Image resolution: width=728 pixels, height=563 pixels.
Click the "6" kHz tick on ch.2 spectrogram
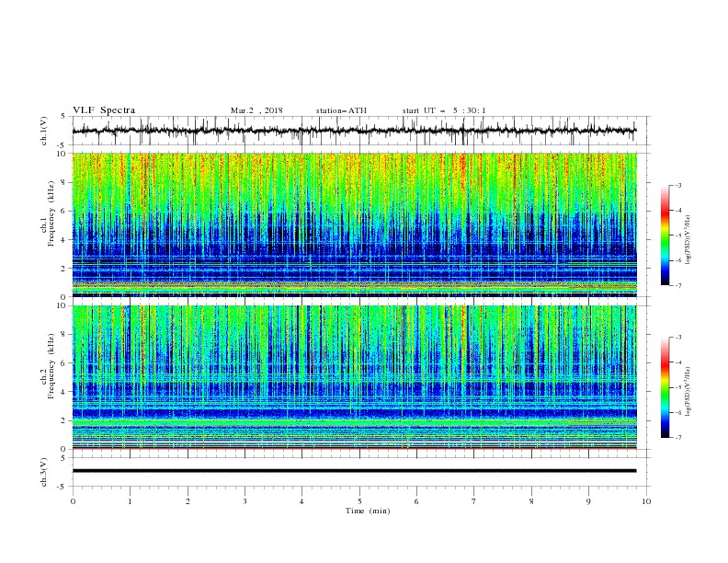point(64,363)
